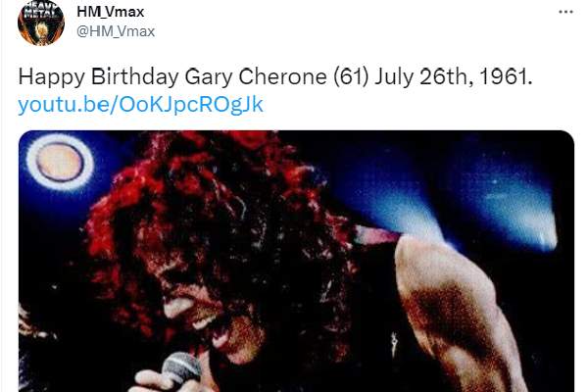Click the HM_Vmax profile avatar
The image size is (588, 392).
[x=41, y=23]
